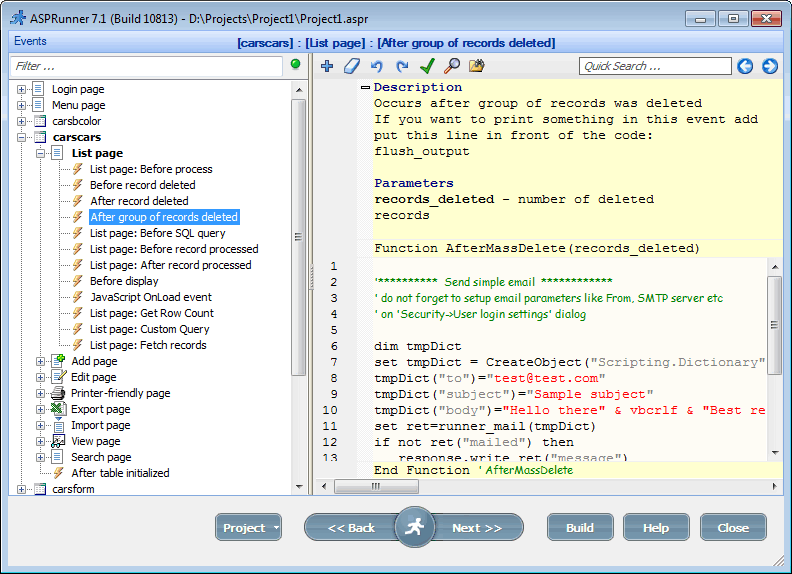
Task: Click the tree scroll down arrow
Action: pos(299,487)
